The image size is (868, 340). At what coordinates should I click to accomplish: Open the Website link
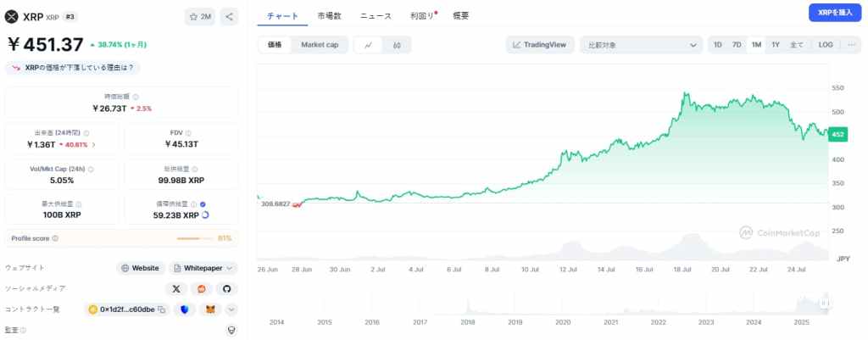click(141, 268)
